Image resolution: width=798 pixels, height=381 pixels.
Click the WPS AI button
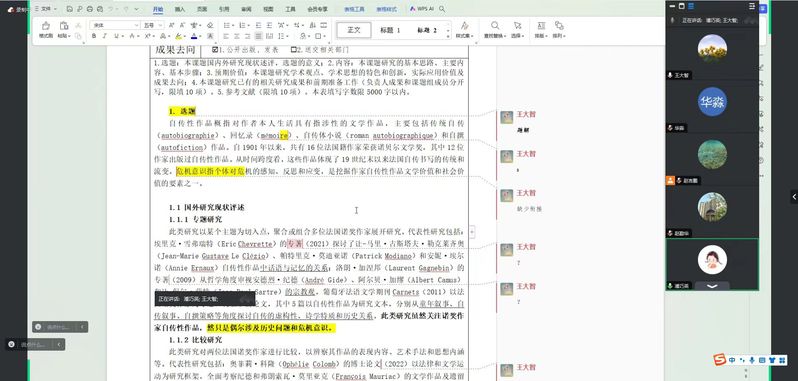click(x=422, y=9)
